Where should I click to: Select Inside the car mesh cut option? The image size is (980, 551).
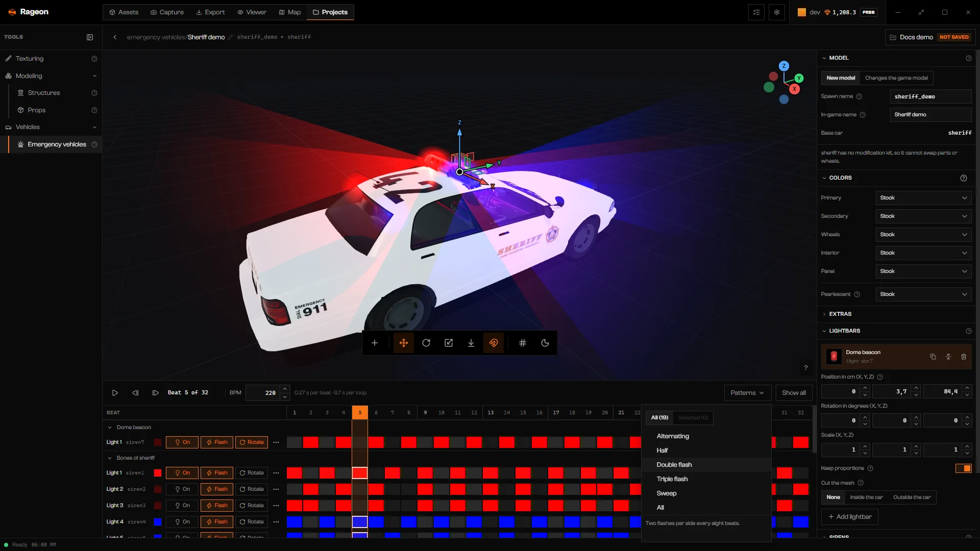866,497
